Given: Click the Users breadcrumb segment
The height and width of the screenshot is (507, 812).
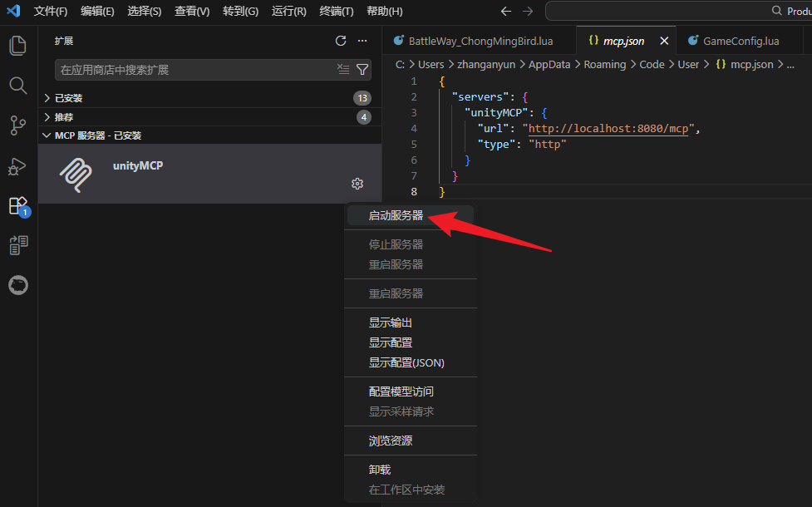Looking at the screenshot, I should [431, 64].
